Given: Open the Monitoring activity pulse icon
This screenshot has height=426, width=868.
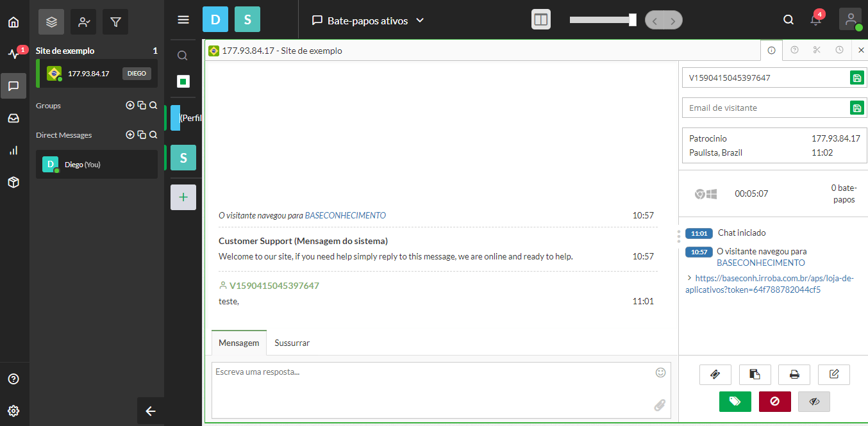Looking at the screenshot, I should click(x=13, y=54).
